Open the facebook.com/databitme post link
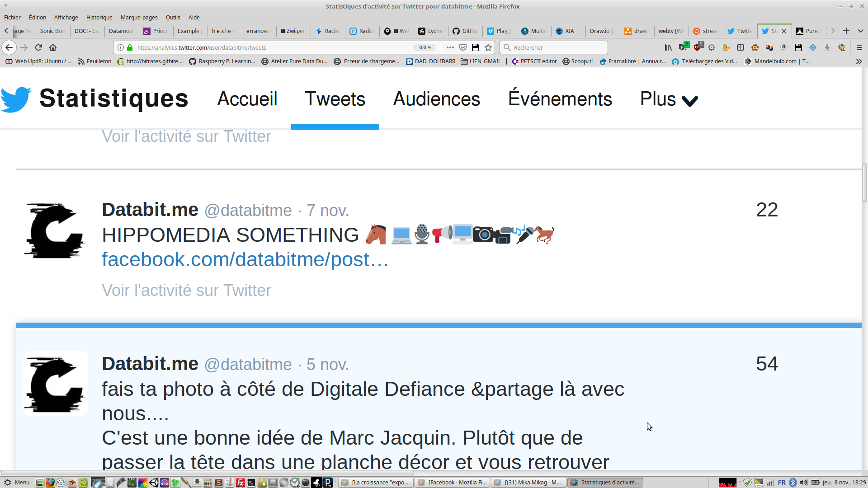This screenshot has width=868, height=488. pyautogui.click(x=245, y=260)
